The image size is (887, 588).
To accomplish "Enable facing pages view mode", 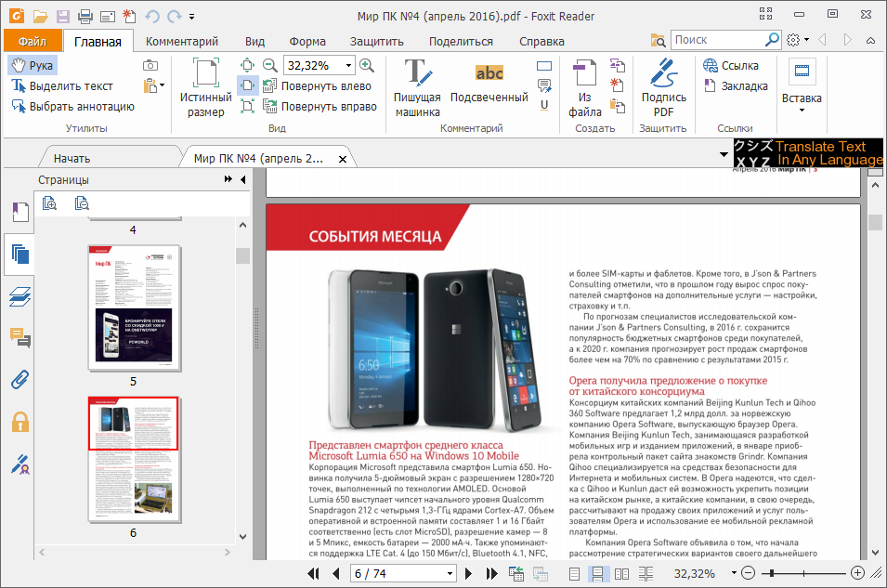I will click(621, 574).
